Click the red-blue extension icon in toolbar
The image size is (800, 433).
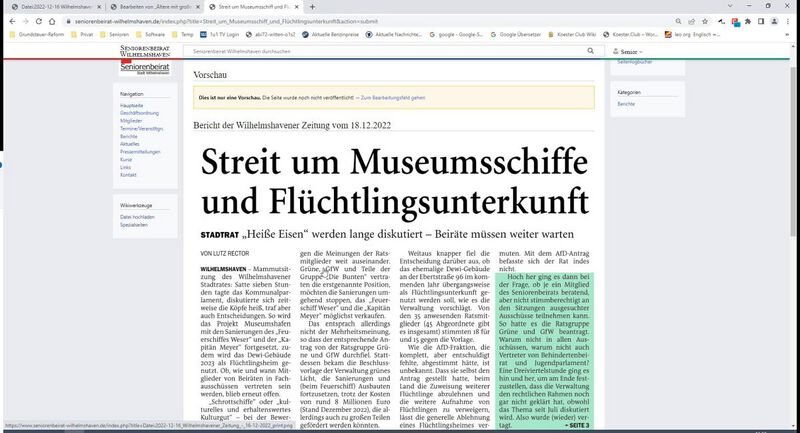[735, 21]
